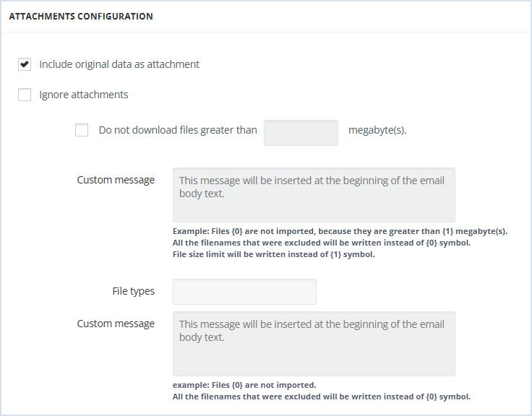Focus the Custom message box below File types
532x416 pixels.
(314, 344)
